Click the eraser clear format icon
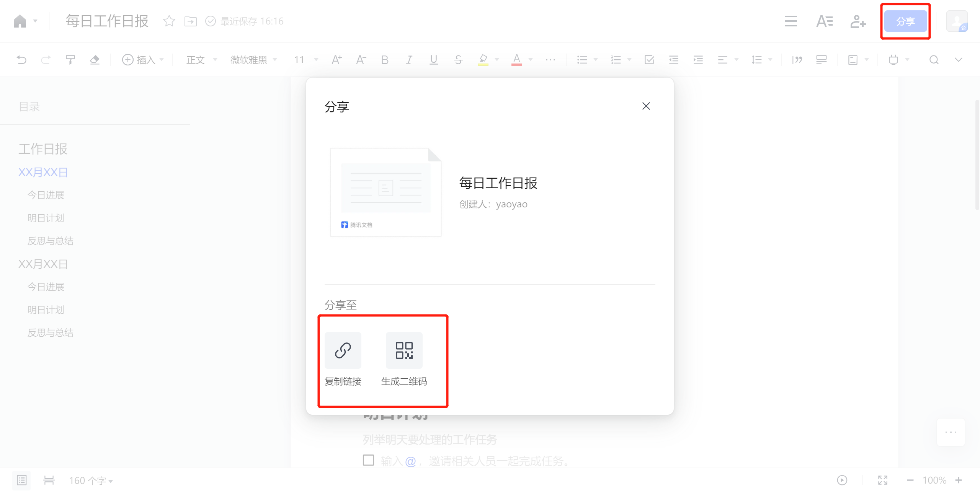Screen dimensions: 980x492 (95, 60)
